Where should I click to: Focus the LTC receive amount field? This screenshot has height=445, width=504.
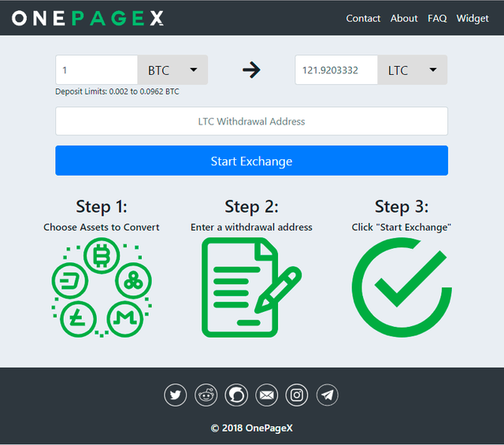pyautogui.click(x=336, y=70)
